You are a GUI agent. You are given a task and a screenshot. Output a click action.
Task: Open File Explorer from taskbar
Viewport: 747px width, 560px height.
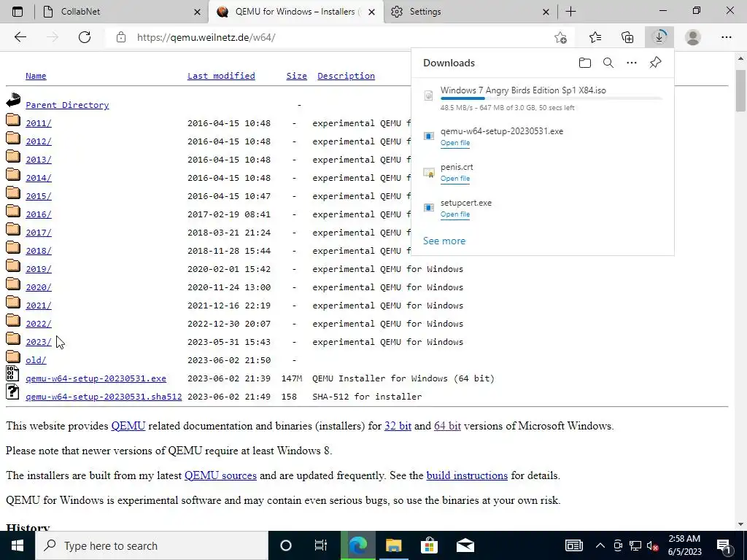tap(393, 545)
